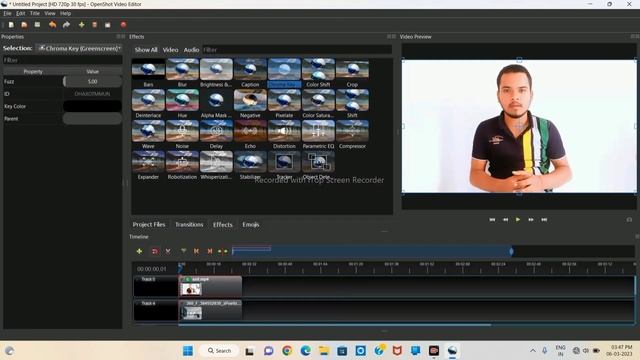This screenshot has height=360, width=640.
Task: Click the Effects filter text field
Action: click(297, 50)
